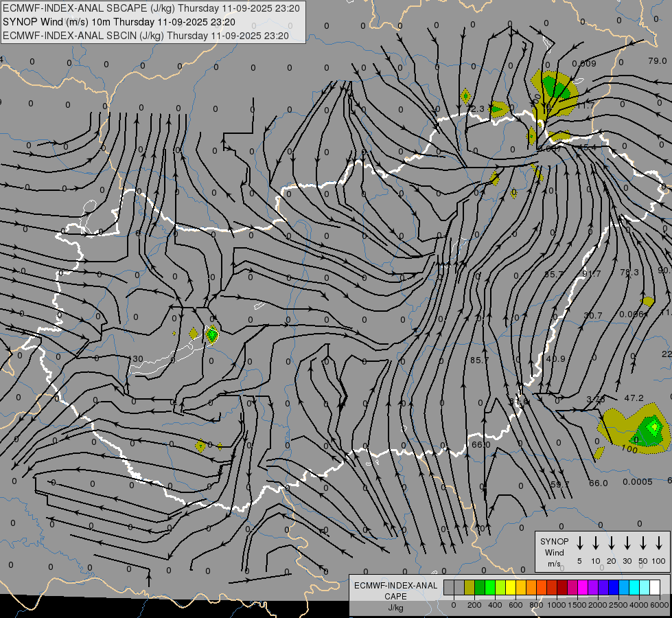This screenshot has height=618, width=672.
Task: Click the 30.7 value on the map
Action: pyautogui.click(x=592, y=316)
